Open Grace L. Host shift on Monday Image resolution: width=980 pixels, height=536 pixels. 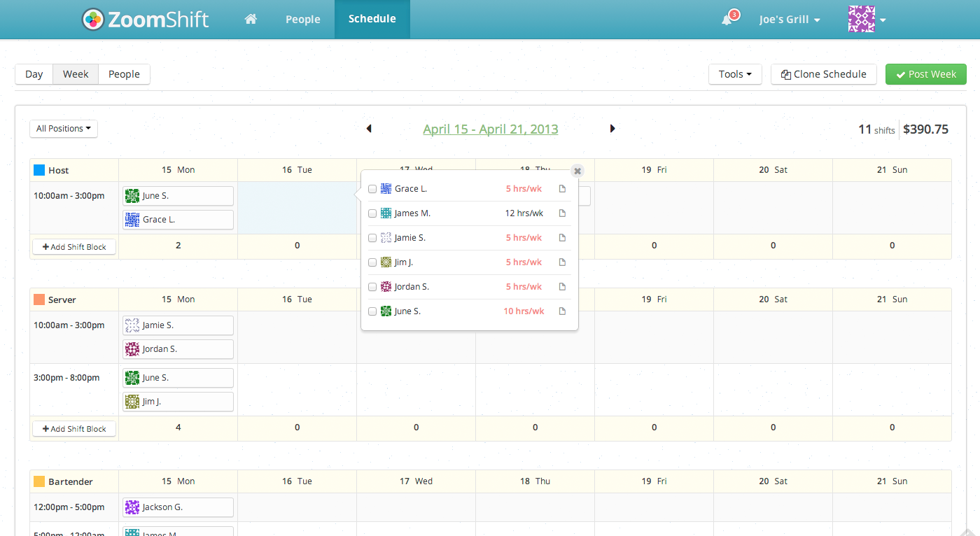[178, 220]
